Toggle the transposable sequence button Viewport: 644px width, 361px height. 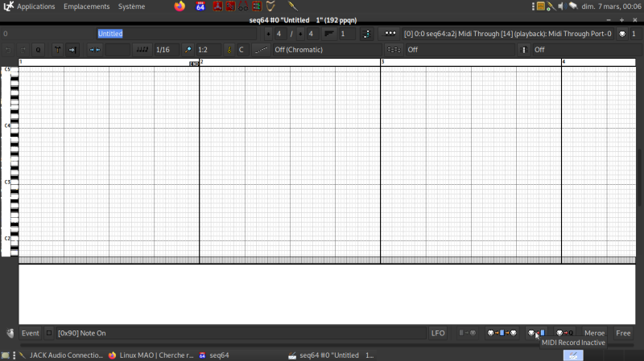pos(367,34)
